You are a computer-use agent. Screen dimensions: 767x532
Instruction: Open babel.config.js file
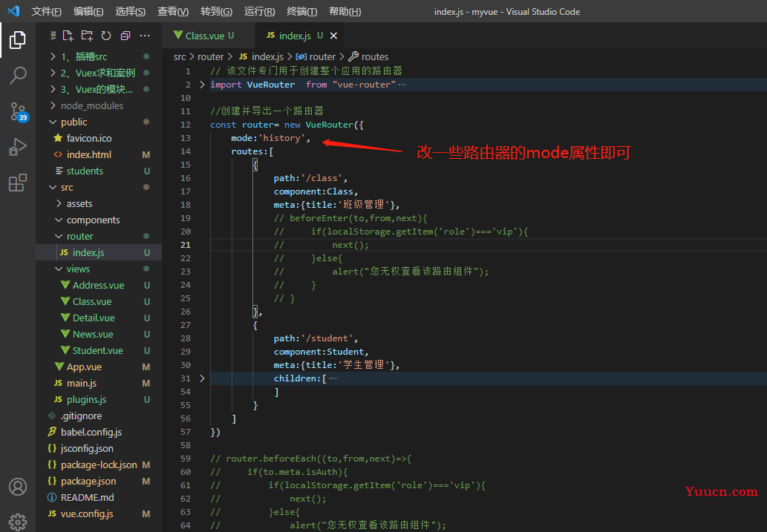99,433
